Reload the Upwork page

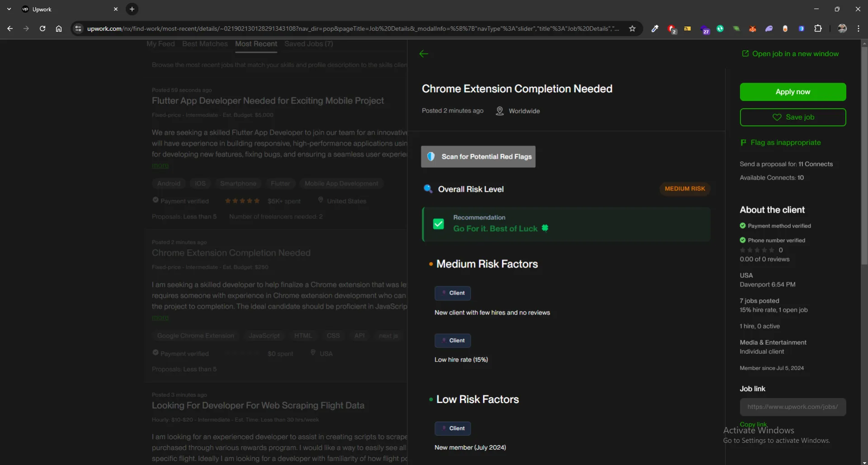(42, 28)
